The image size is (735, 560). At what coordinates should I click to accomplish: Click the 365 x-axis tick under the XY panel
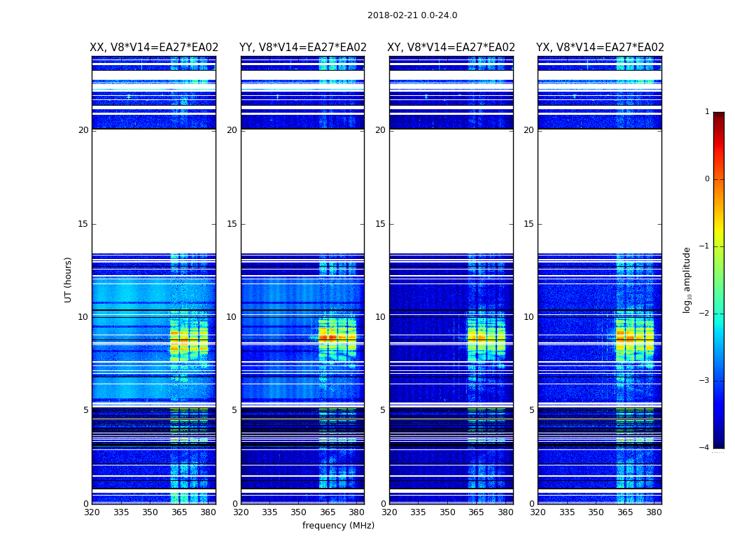(476, 512)
